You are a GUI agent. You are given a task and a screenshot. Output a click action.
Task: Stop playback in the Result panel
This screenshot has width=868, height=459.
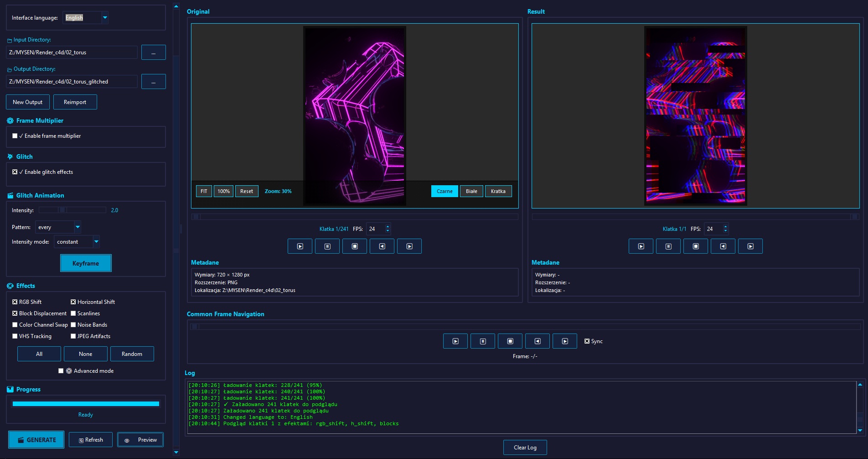[x=696, y=246]
